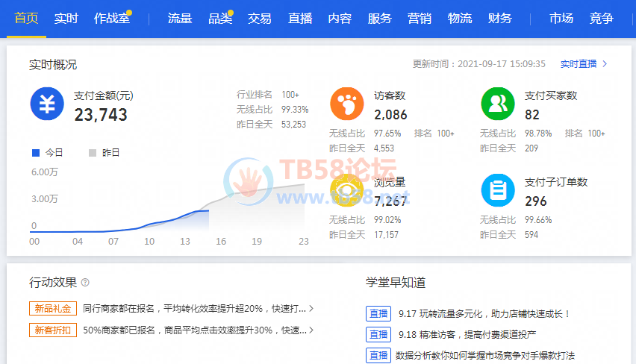Expand the 新品礼金 notice arrow

(x=311, y=308)
